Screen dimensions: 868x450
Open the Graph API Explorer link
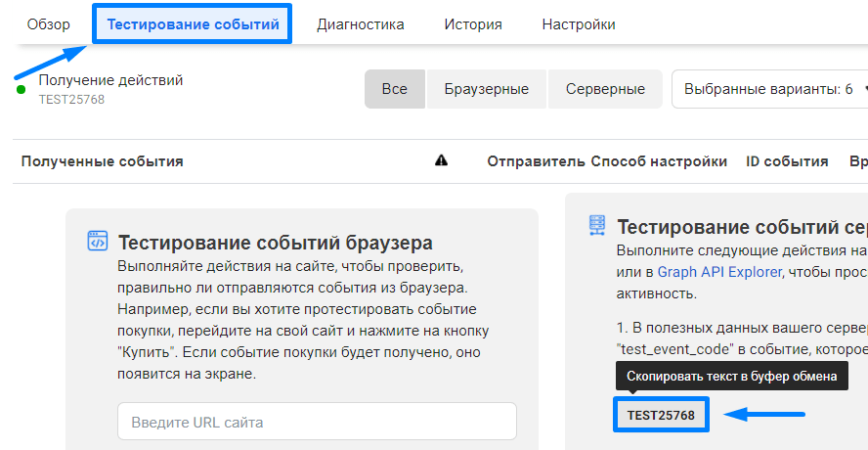point(718,272)
